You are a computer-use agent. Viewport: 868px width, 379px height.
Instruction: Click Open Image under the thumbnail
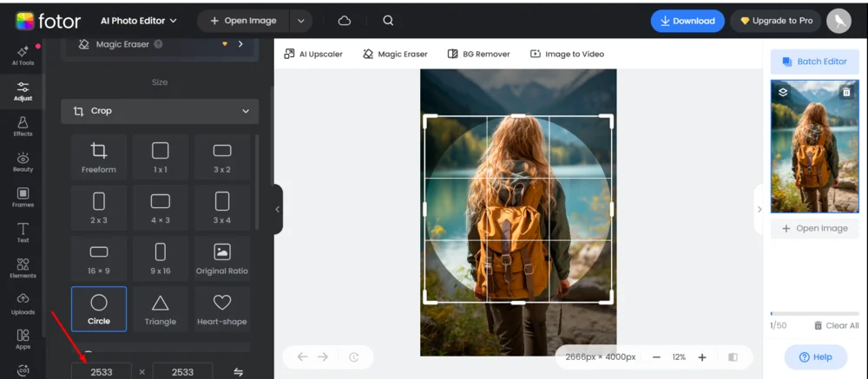point(815,228)
